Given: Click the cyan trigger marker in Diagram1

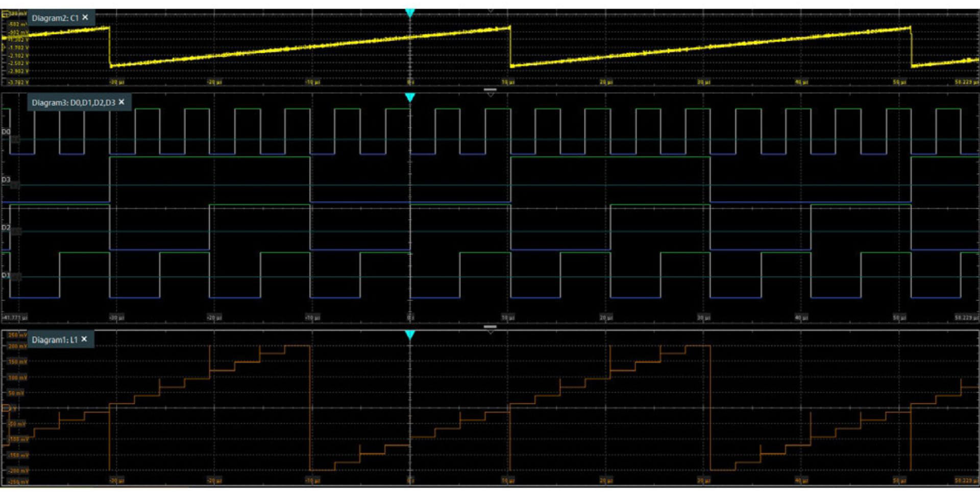Looking at the screenshot, I should [410, 335].
